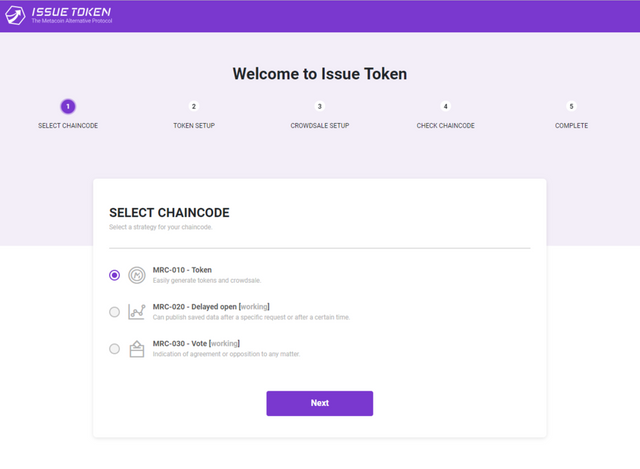Click the Issue Token logo icon

pos(16,16)
